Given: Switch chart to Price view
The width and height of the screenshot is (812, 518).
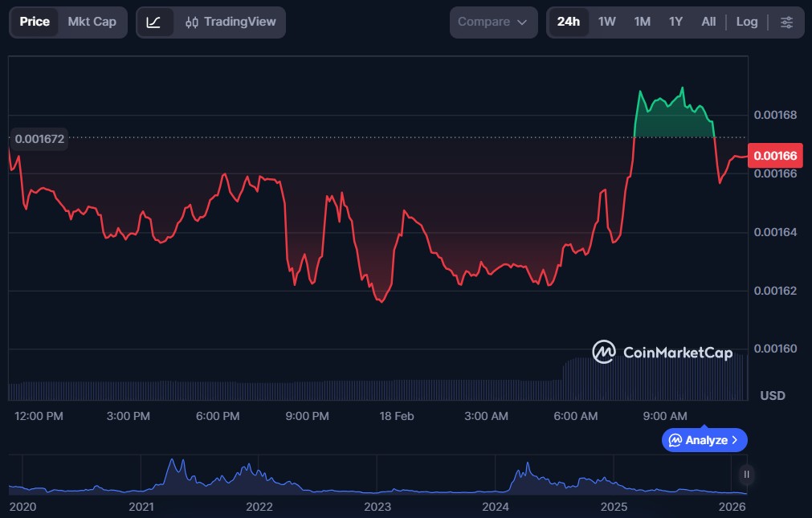Looking at the screenshot, I should coord(35,22).
